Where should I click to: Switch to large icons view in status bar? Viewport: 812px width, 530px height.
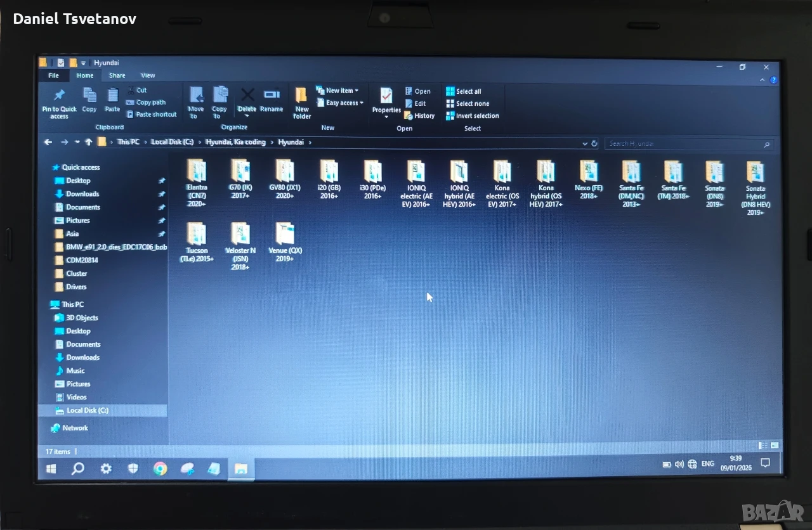pyautogui.click(x=774, y=446)
